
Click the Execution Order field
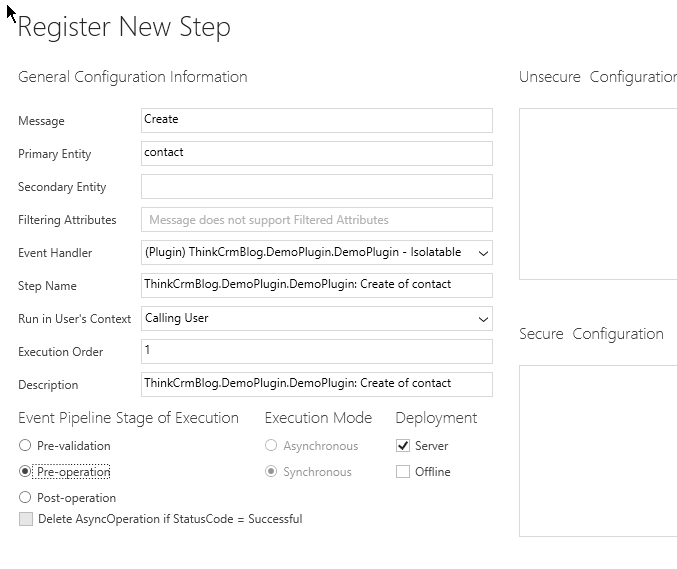point(316,351)
